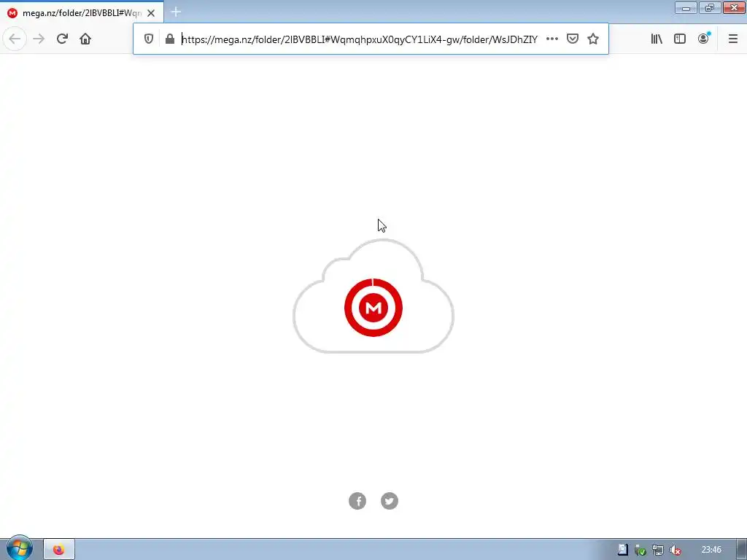
Task: Open the green security tray icon
Action: click(x=640, y=550)
